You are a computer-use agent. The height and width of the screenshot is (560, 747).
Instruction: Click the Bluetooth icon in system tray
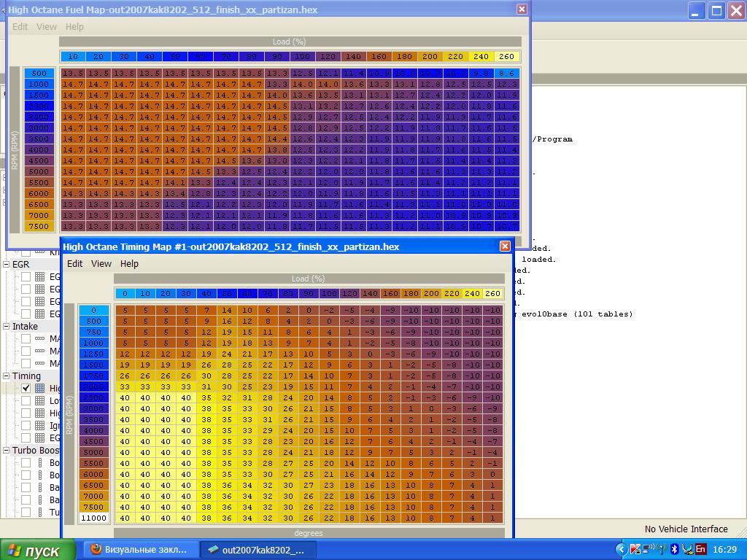[675, 549]
